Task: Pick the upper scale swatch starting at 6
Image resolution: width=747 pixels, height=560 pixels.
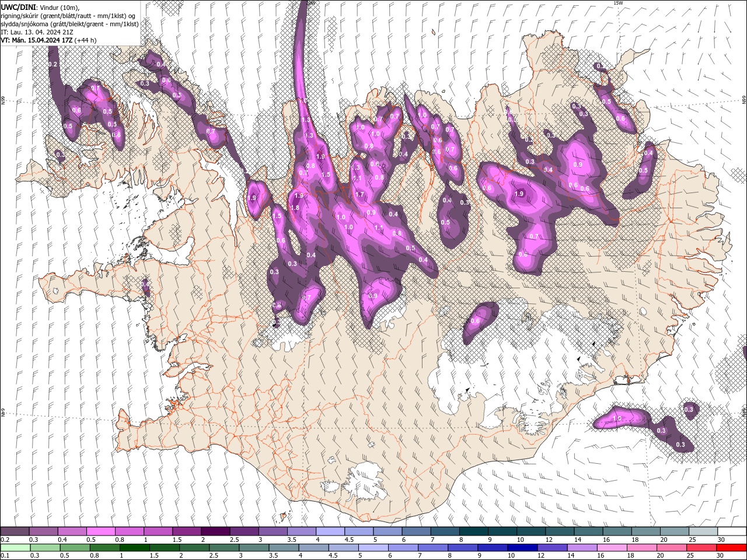Action: (415, 531)
